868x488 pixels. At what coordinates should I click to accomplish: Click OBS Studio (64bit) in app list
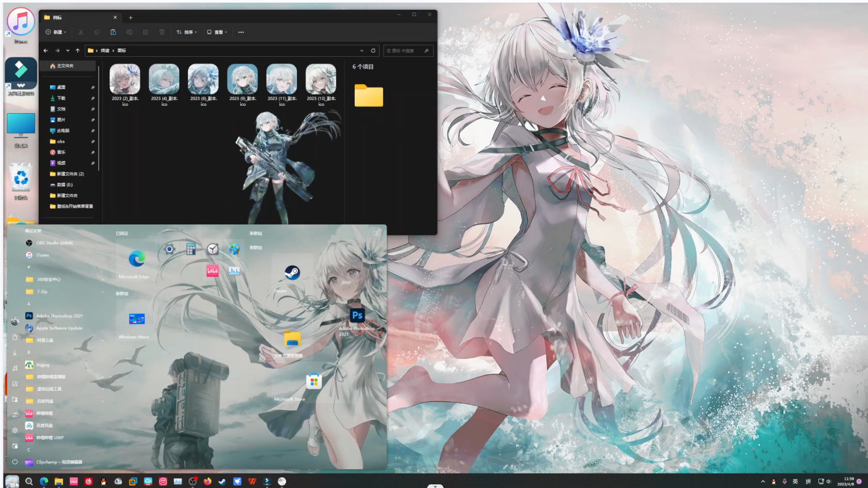point(54,243)
